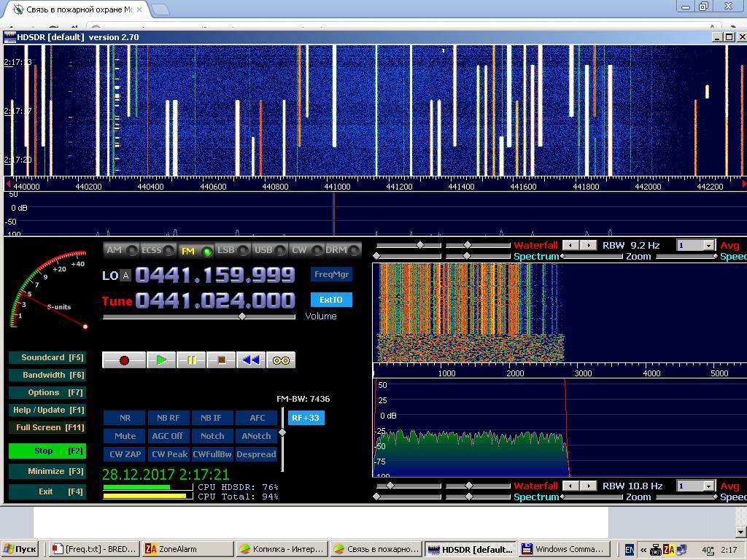Image resolution: width=747 pixels, height=560 pixels.
Task: Toggle the NR noise reduction button
Action: pos(125,418)
